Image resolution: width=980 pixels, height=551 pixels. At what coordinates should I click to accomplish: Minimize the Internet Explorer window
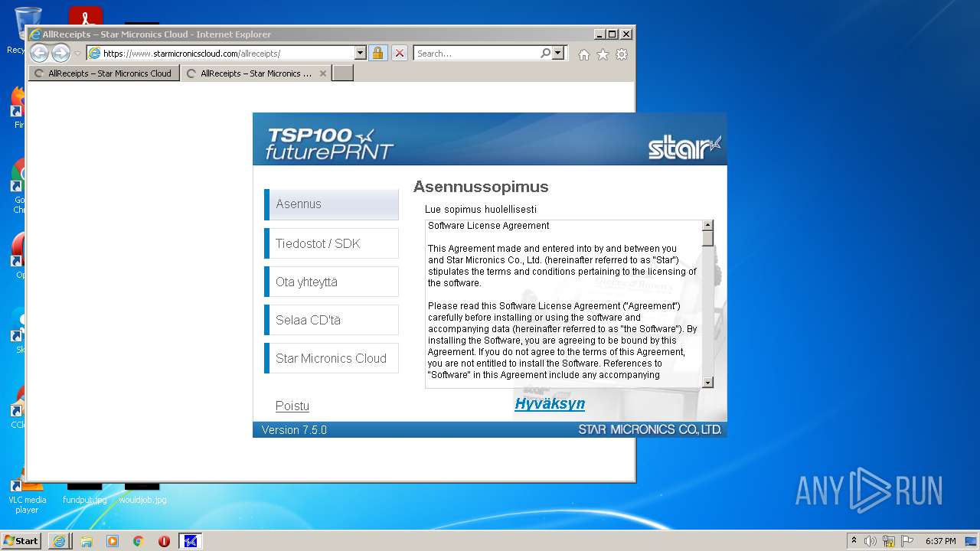click(599, 34)
